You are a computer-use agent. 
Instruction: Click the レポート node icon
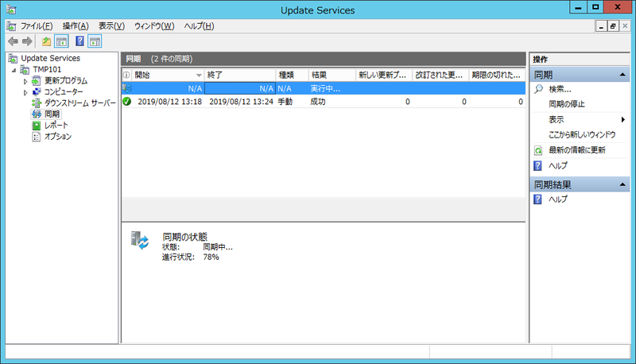pyautogui.click(x=37, y=126)
